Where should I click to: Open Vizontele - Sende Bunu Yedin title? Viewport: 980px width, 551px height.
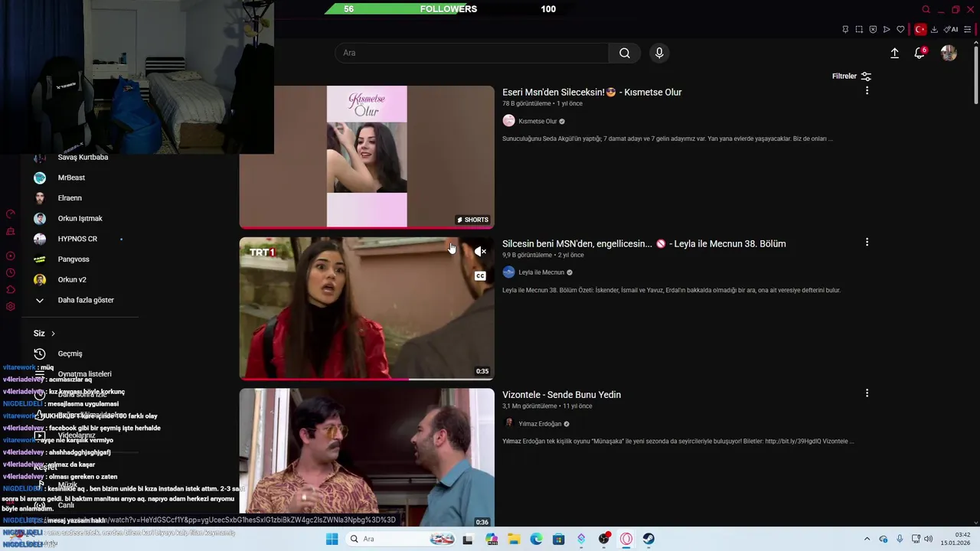pyautogui.click(x=561, y=394)
